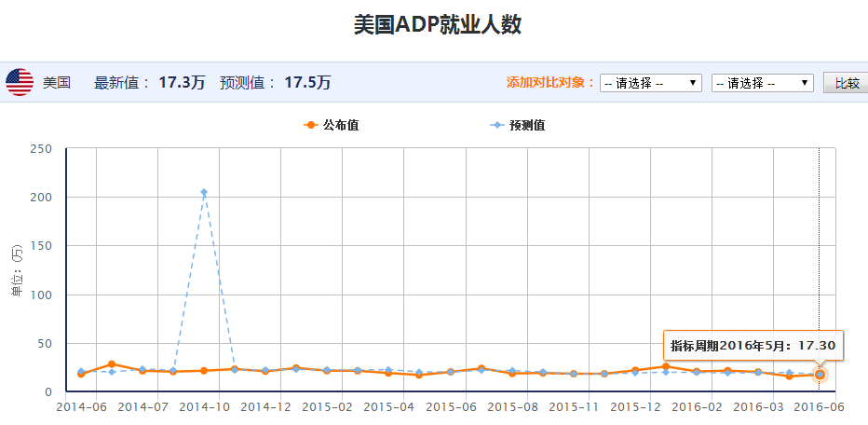Open the first 请选择 comparison dropdown
The image size is (868, 425).
(x=651, y=83)
